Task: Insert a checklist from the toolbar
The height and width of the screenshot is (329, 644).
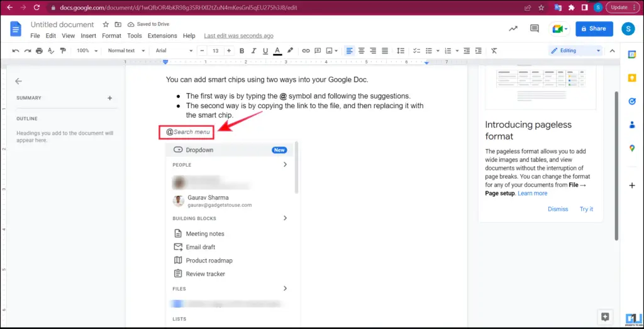Action: [x=416, y=51]
